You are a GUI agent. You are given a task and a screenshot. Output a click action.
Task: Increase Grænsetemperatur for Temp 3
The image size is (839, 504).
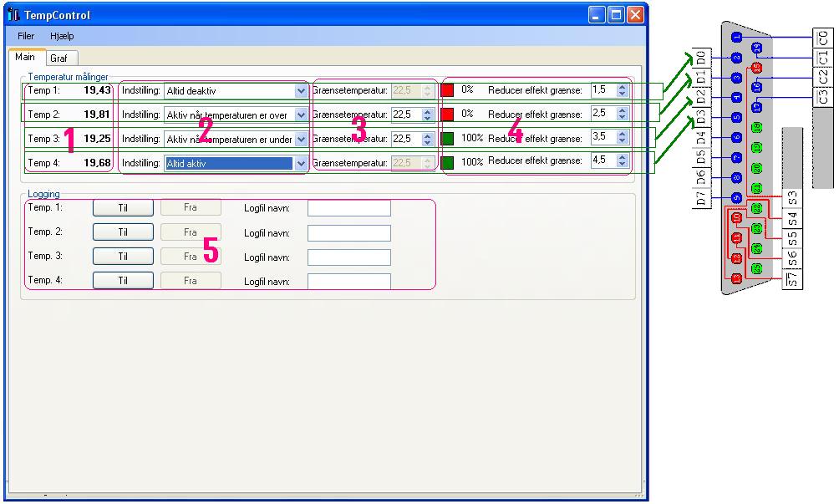[427, 135]
